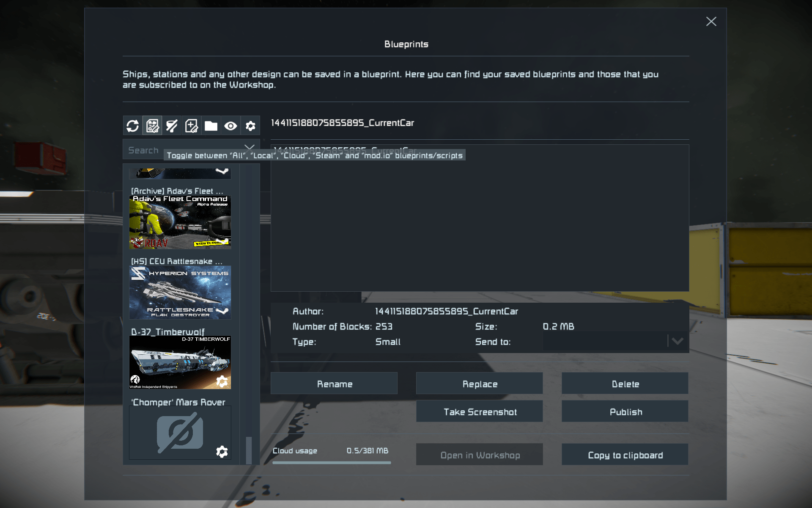Select 'Toggle between All Local Cloud Steam' icon
812x508 pixels.
[152, 125]
